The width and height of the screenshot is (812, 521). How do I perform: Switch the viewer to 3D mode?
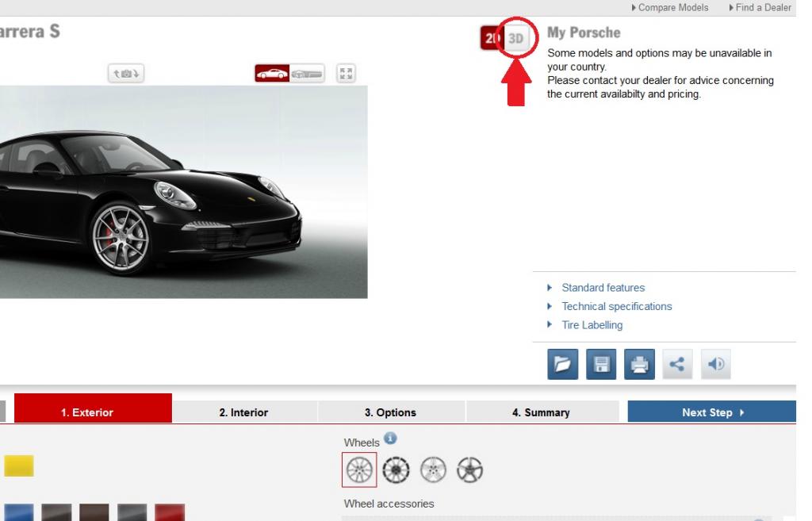click(516, 38)
